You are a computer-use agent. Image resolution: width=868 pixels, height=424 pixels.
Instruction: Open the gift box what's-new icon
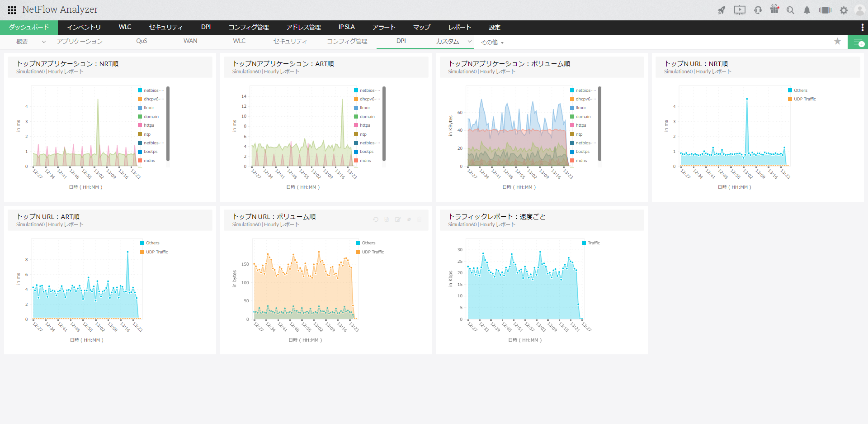tap(774, 10)
